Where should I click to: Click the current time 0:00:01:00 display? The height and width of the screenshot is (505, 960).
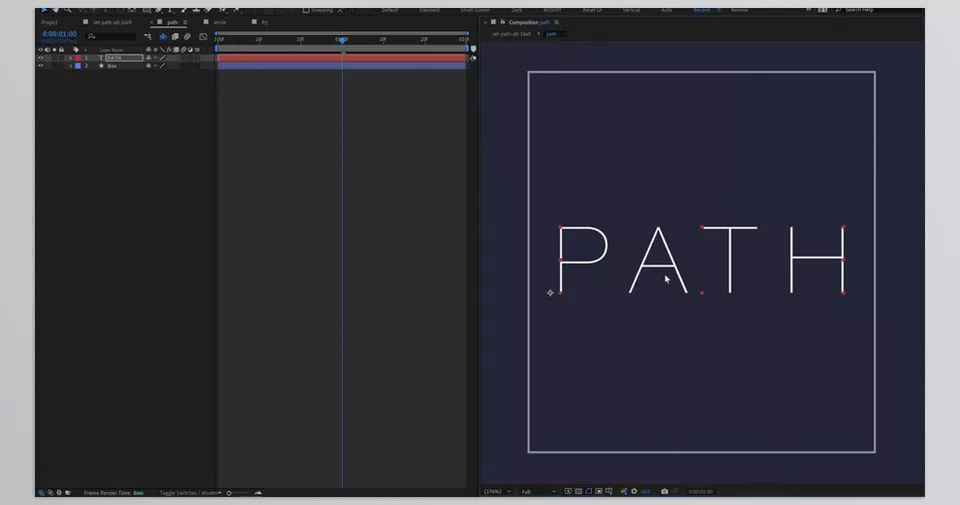pos(59,34)
